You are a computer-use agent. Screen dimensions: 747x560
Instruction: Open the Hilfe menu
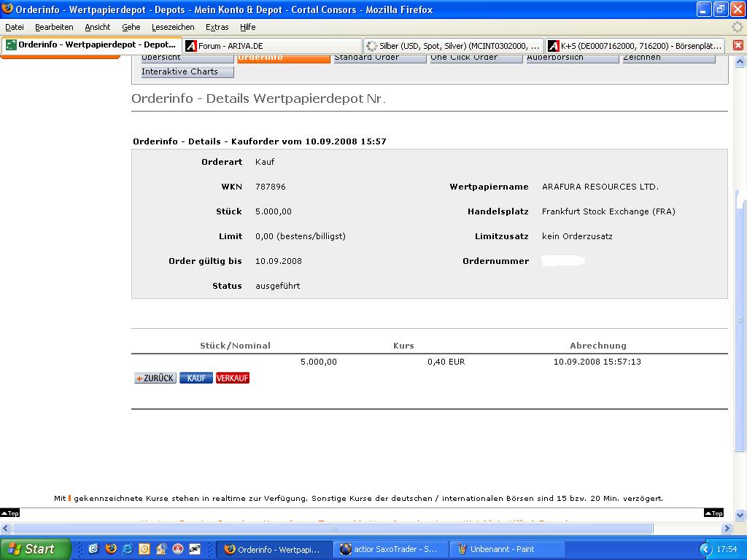pyautogui.click(x=248, y=27)
